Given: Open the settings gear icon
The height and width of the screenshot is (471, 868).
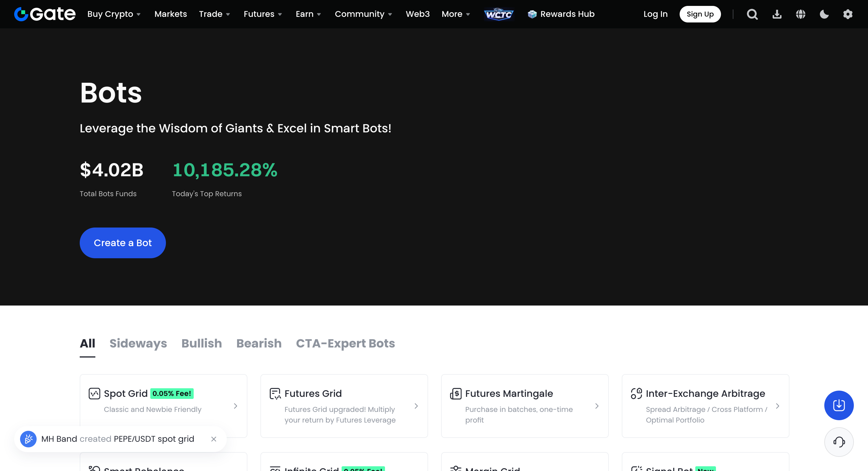Looking at the screenshot, I should click(847, 14).
